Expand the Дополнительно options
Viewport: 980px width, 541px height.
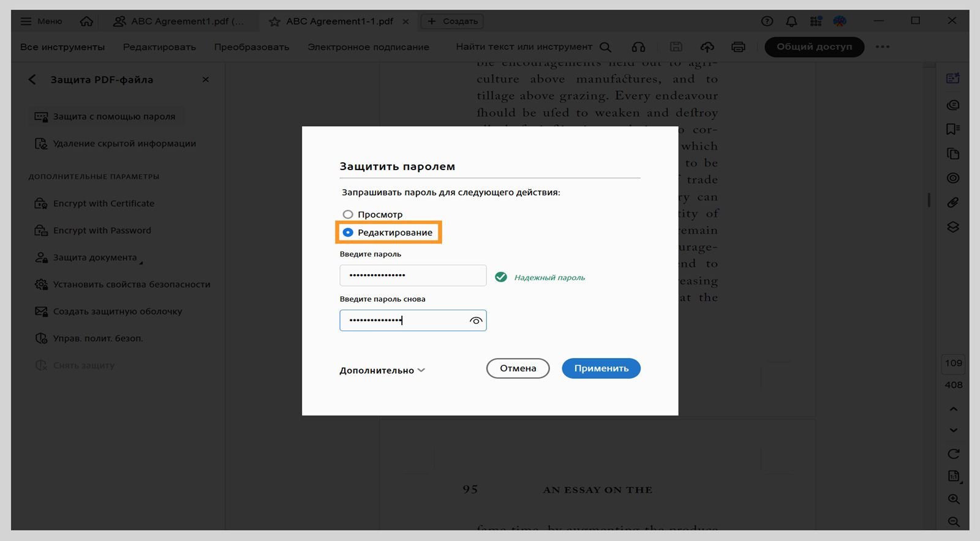382,371
